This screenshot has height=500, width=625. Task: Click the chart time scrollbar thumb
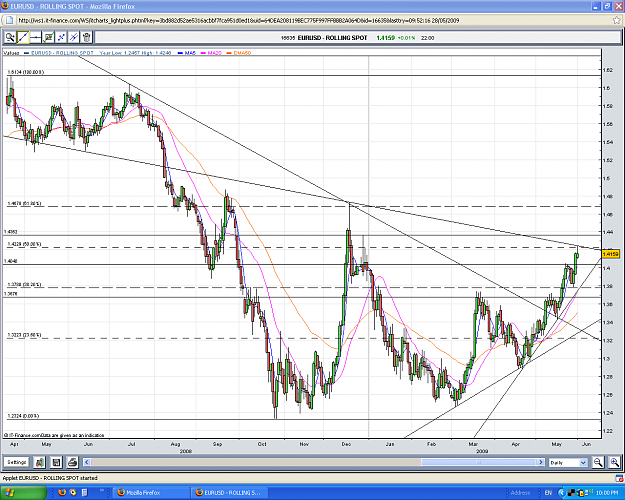[479, 462]
